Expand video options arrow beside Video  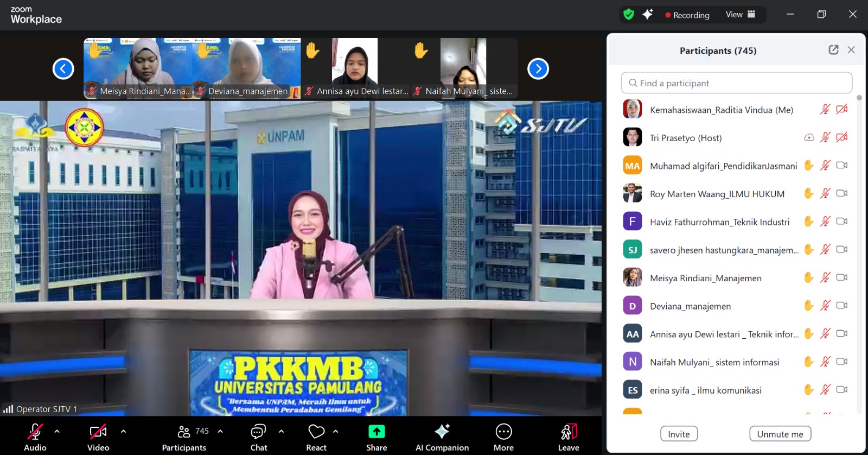123,431
